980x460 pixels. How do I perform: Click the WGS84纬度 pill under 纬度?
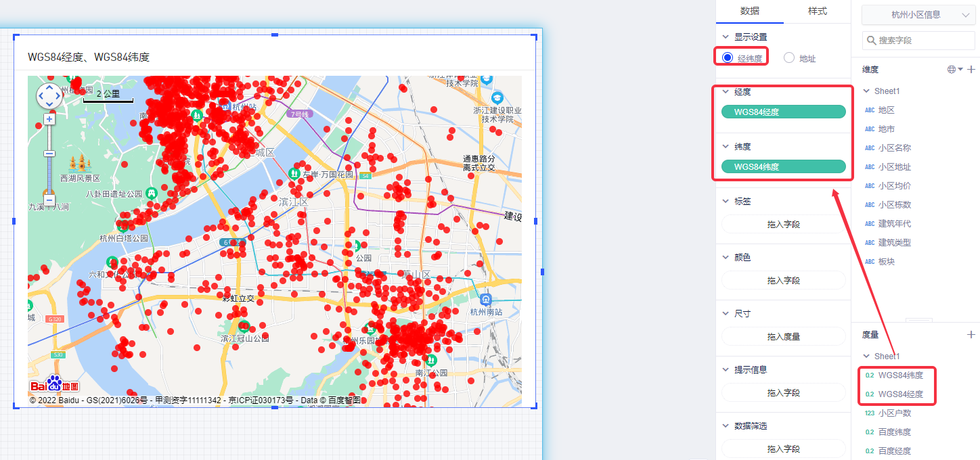coord(783,166)
